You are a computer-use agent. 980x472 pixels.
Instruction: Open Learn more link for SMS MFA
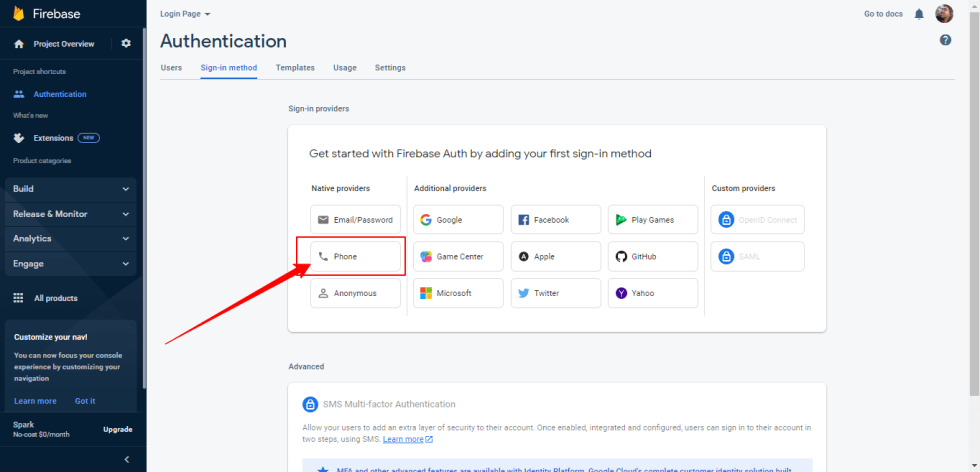(x=408, y=439)
